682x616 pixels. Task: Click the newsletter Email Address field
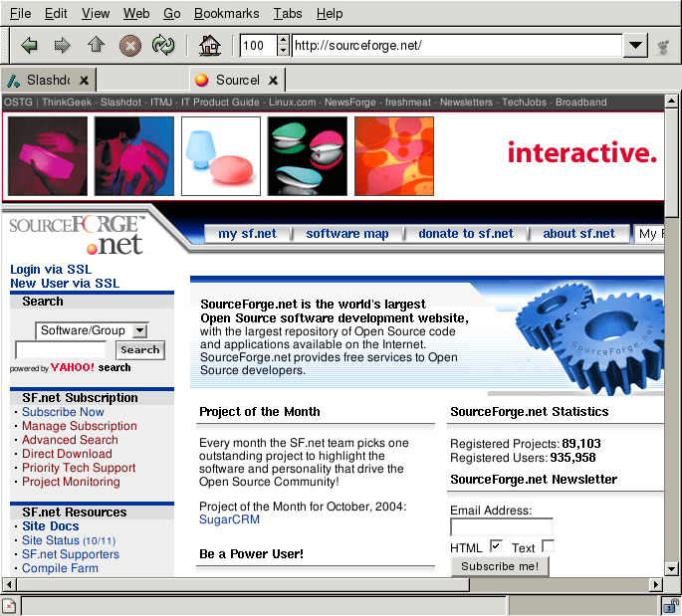coord(501,527)
